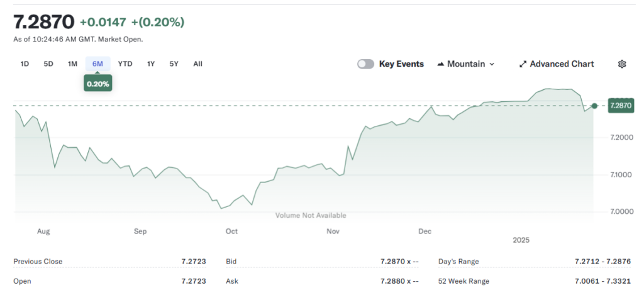Click the current price dot on chart
Screen dimensions: 644x295
594,106
